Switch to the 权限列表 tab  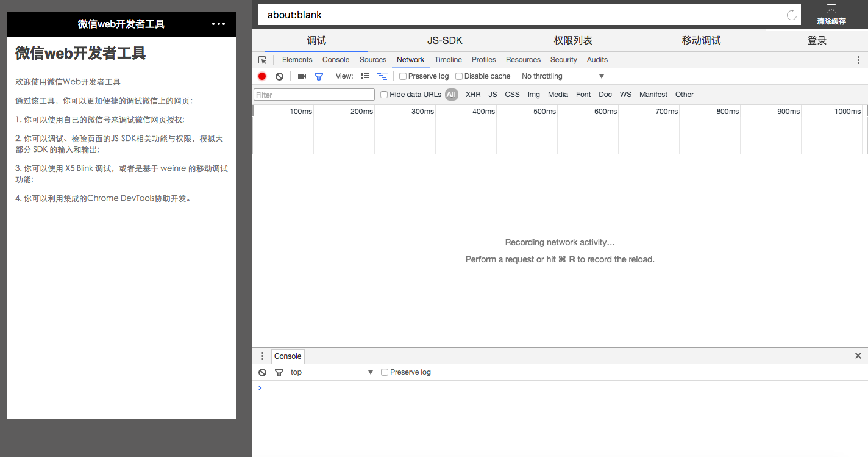tap(573, 40)
